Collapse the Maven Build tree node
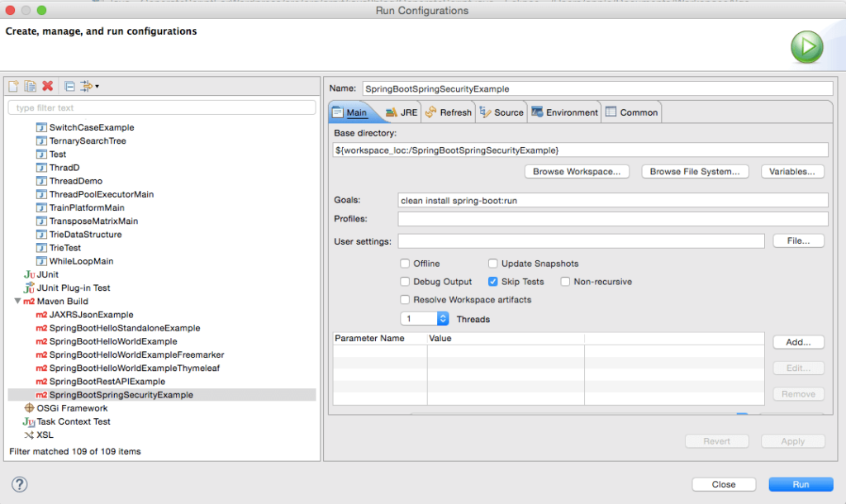 pos(18,301)
